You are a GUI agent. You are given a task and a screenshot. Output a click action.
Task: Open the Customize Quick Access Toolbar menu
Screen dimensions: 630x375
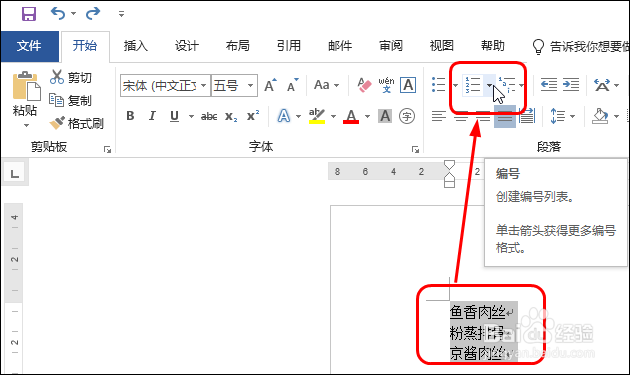(x=121, y=14)
